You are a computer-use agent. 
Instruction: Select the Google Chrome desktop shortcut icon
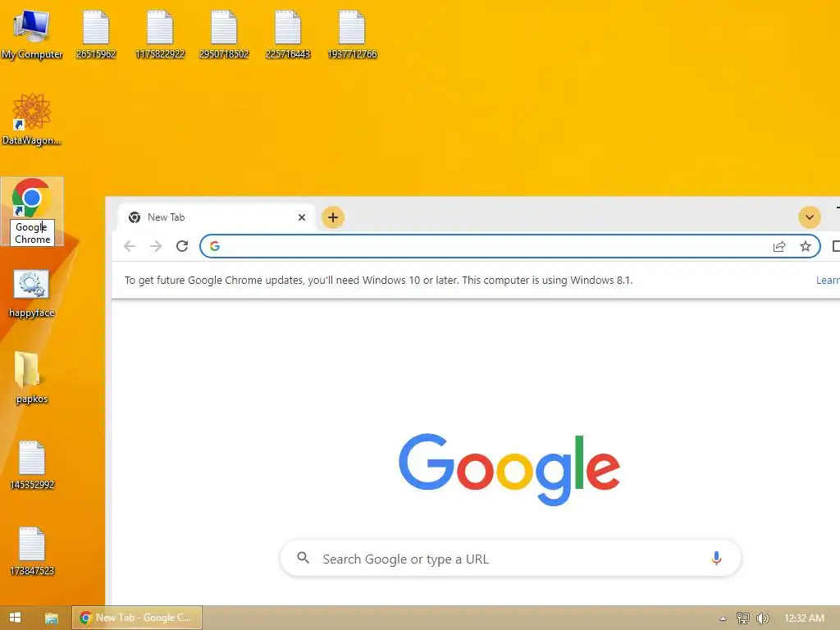click(x=32, y=197)
